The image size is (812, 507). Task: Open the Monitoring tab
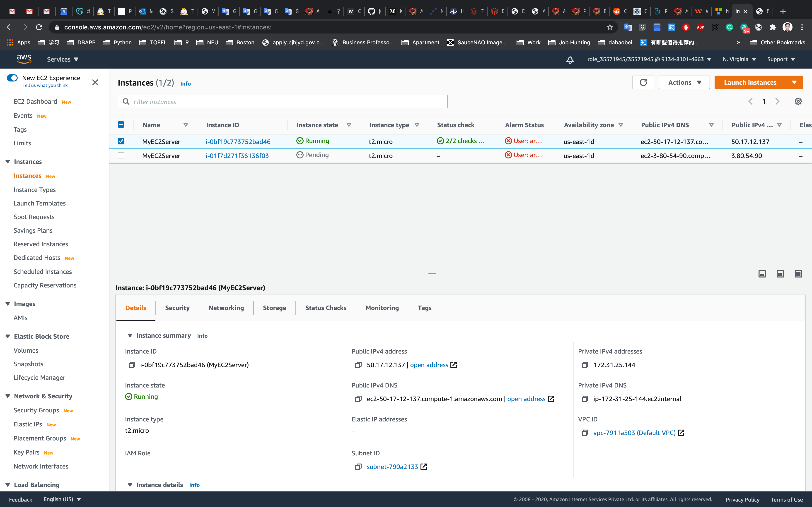[x=382, y=308]
